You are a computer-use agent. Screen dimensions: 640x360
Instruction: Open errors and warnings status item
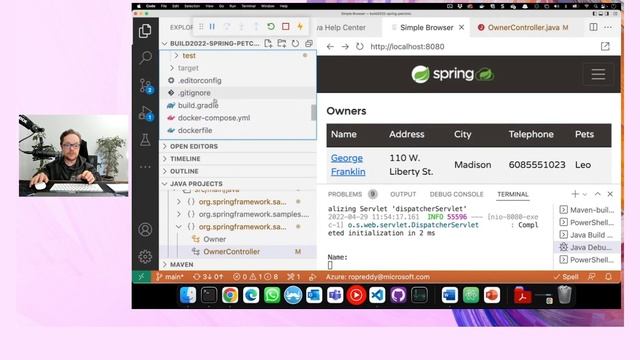(x=256, y=277)
